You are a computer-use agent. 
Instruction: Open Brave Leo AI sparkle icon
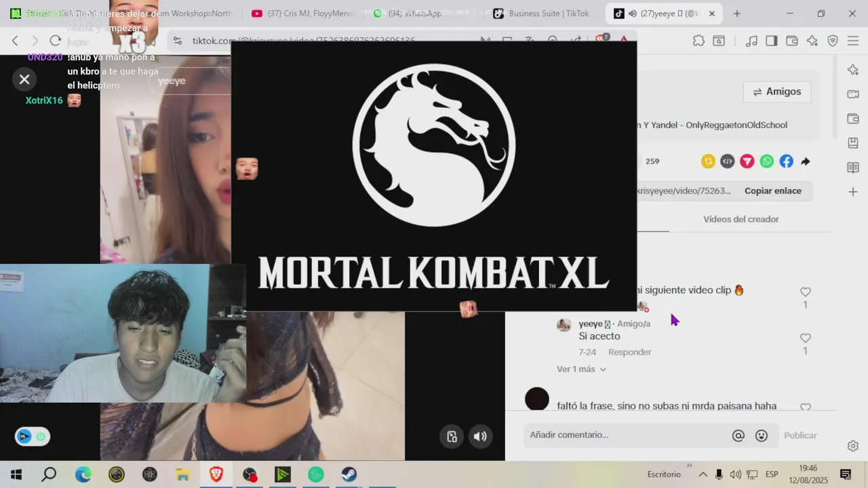[812, 41]
